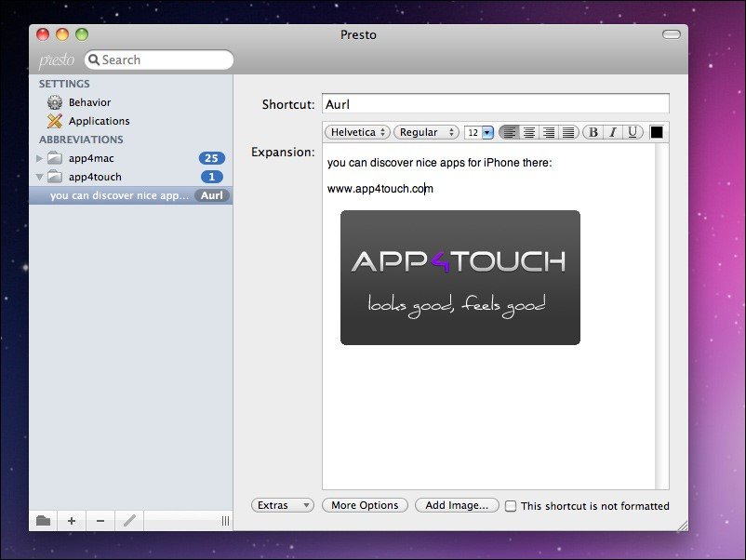
Task: Toggle underline formatting
Action: click(633, 132)
